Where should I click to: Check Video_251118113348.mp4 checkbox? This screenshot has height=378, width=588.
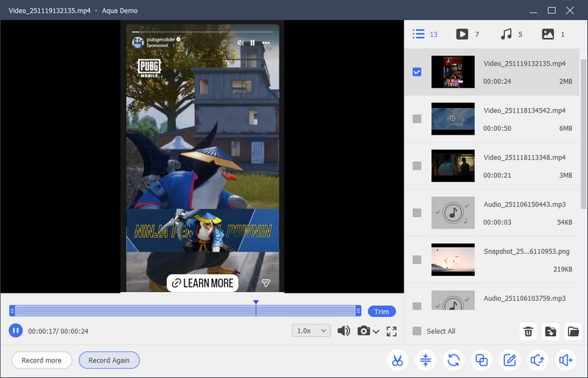(417, 165)
